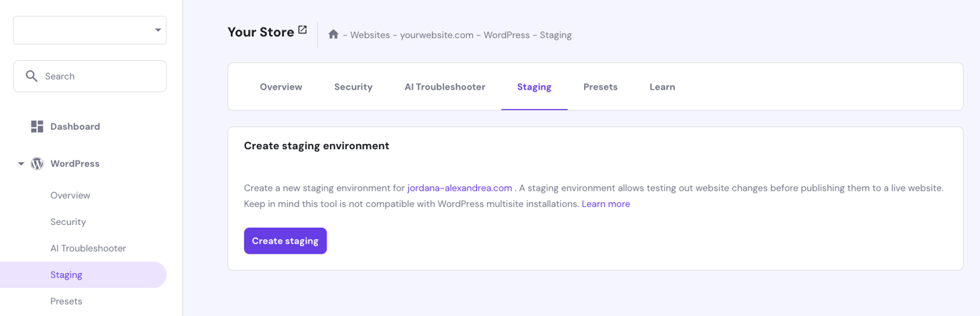Open Overview under WordPress sidebar
Viewport: 980px width, 316px height.
click(x=70, y=195)
